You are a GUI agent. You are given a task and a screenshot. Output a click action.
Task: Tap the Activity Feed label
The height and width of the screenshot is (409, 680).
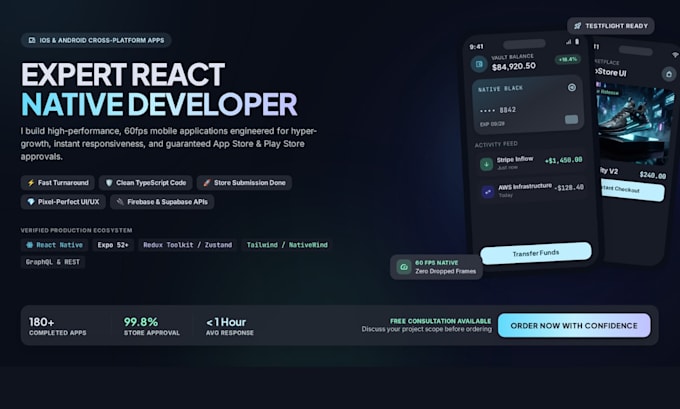pyautogui.click(x=496, y=144)
